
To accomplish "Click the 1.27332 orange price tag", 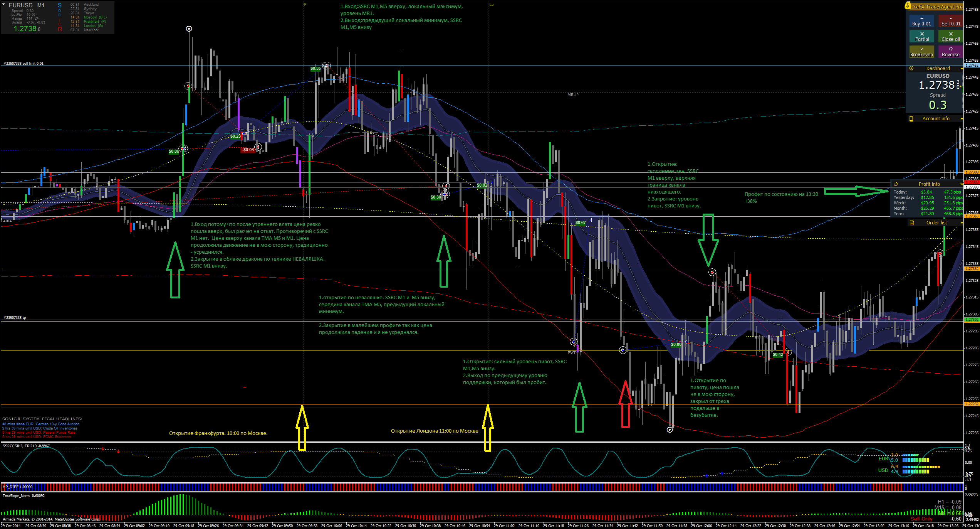I will [x=972, y=269].
